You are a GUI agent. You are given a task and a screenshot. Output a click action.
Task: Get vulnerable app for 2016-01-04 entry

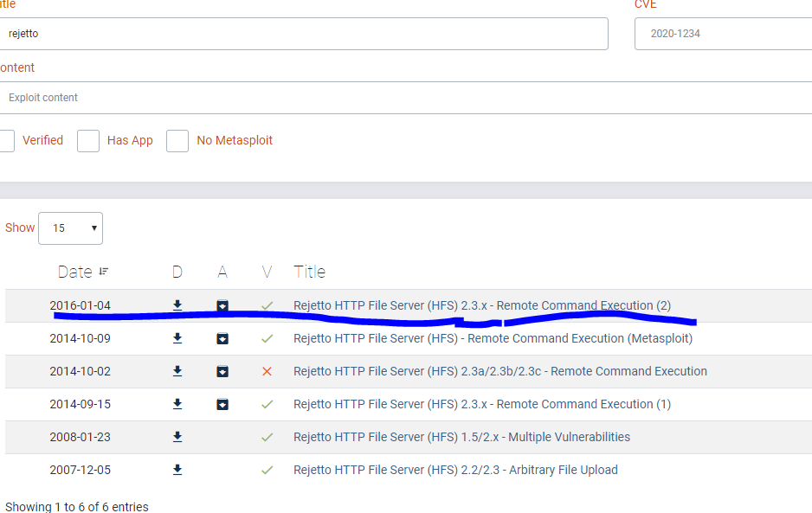pyautogui.click(x=222, y=305)
